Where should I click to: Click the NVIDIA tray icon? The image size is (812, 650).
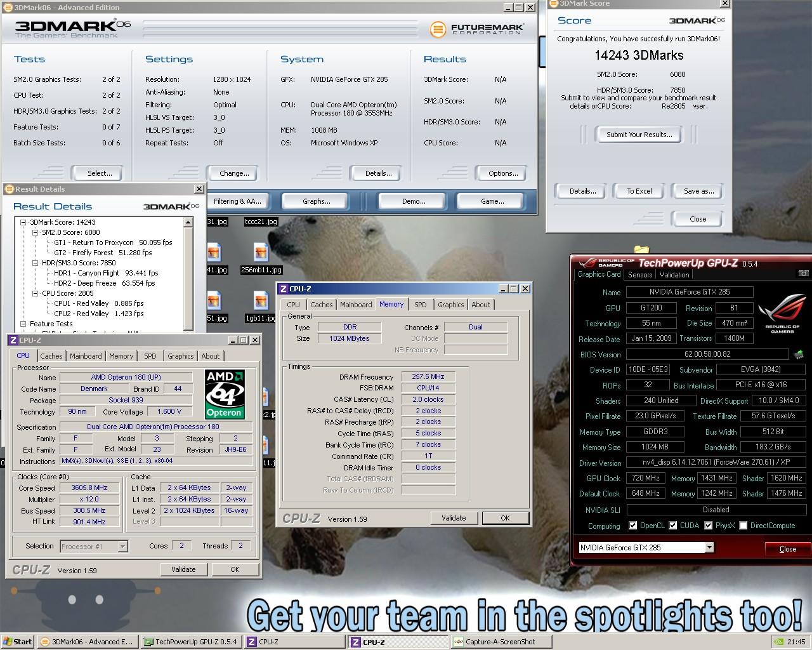(x=778, y=642)
